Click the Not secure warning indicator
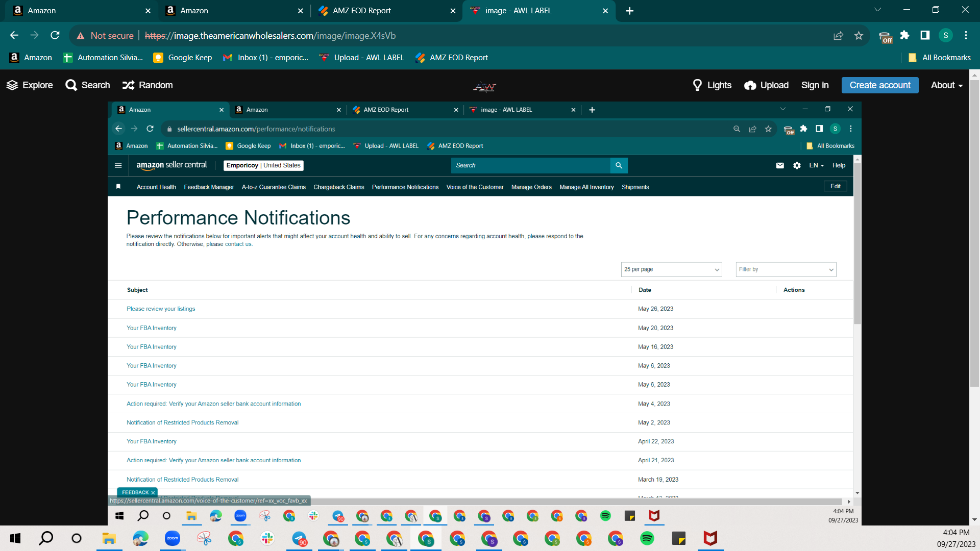The height and width of the screenshot is (551, 980). [105, 36]
